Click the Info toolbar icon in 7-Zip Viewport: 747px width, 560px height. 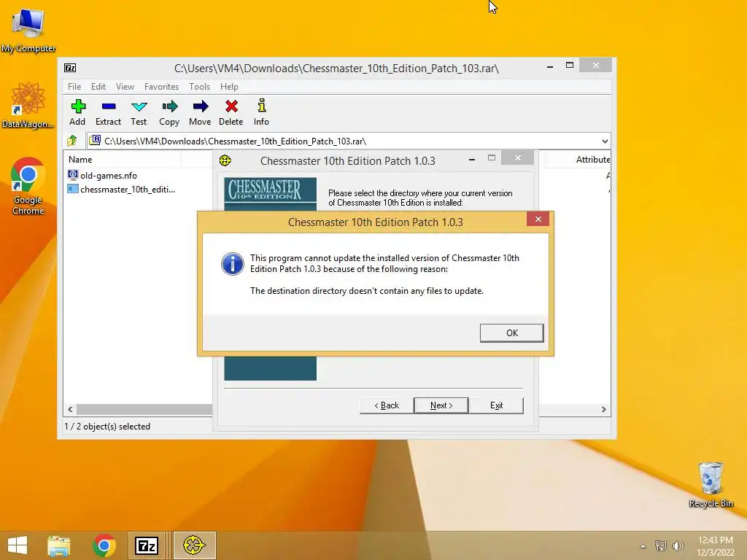click(261, 112)
